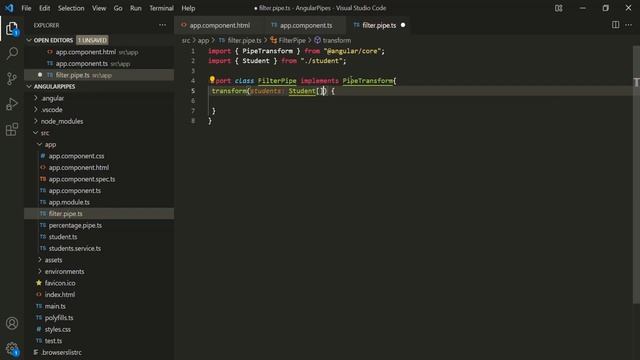Open app.component.html in Open Editors list
Screen dimensions: 640x360
[x=85, y=52]
